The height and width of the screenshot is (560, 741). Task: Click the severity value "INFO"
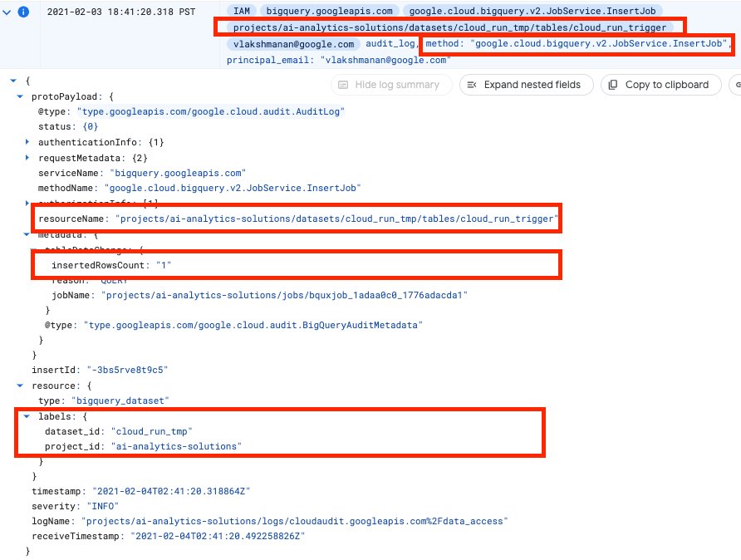click(102, 507)
